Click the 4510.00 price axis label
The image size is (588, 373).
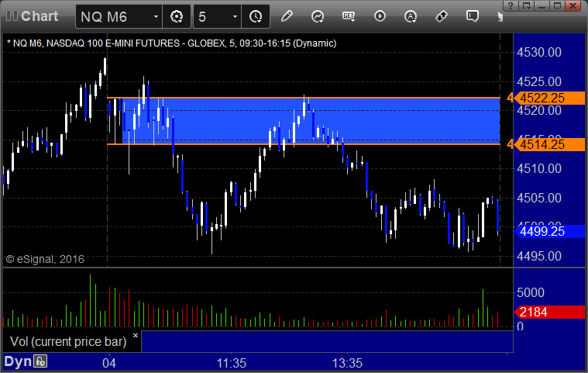click(539, 168)
